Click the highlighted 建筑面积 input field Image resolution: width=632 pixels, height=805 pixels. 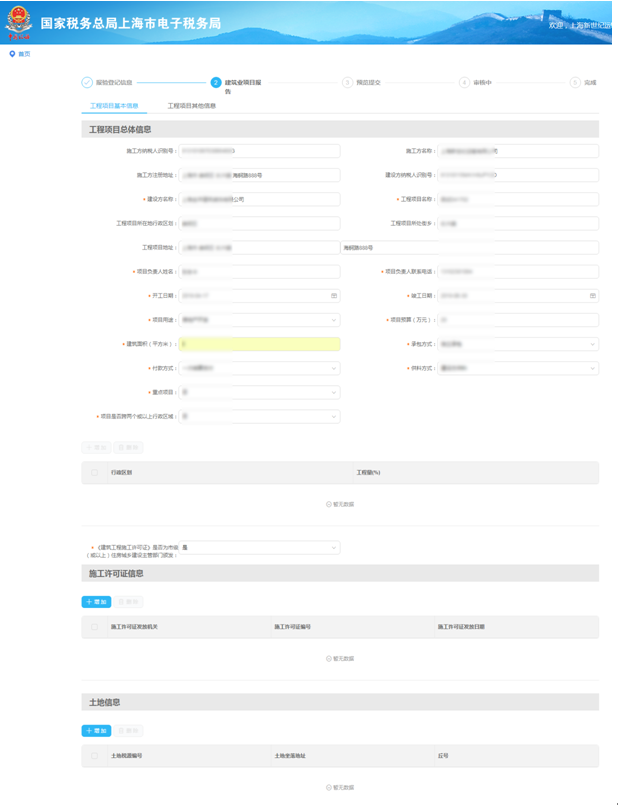click(x=259, y=344)
